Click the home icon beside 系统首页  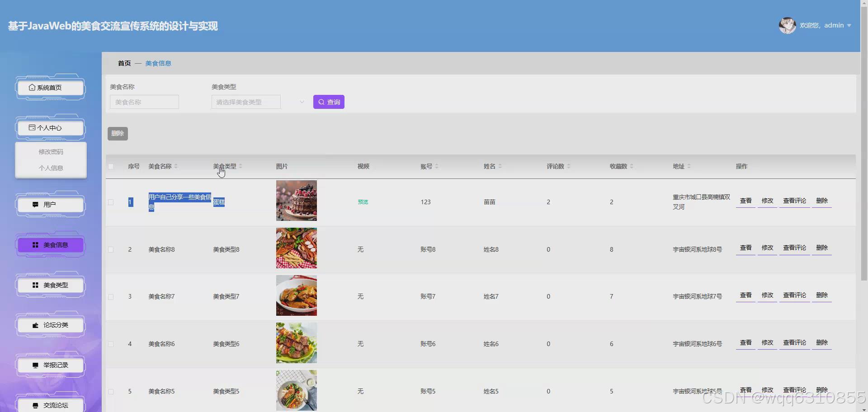click(x=32, y=88)
